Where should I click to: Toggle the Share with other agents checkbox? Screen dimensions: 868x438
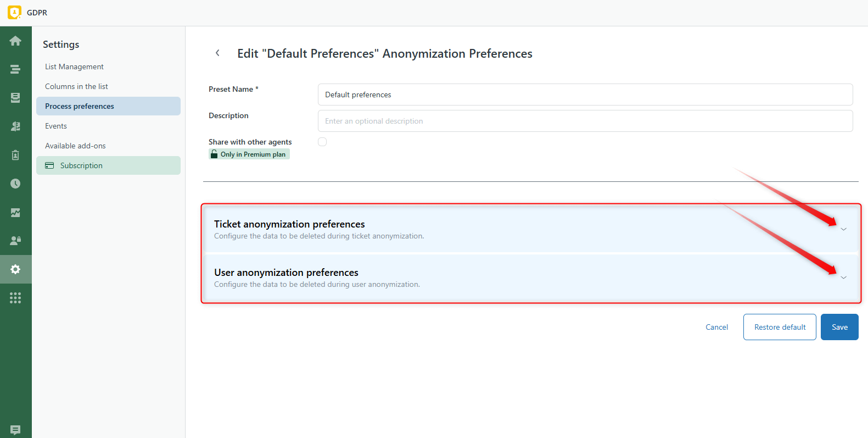tap(322, 142)
